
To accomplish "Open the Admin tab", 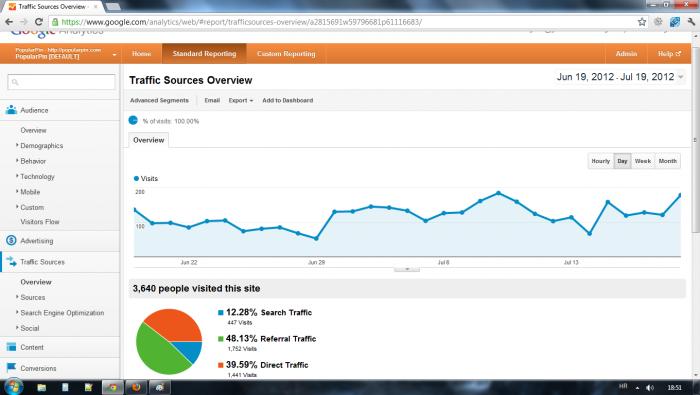I will coord(626,54).
